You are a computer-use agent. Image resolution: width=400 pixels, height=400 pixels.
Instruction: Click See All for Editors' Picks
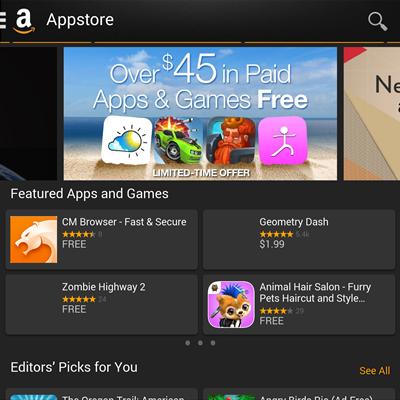[x=375, y=371]
